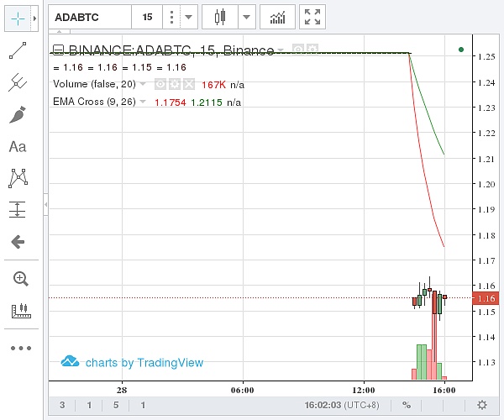Hide the Volume indicator eye icon

(x=160, y=85)
